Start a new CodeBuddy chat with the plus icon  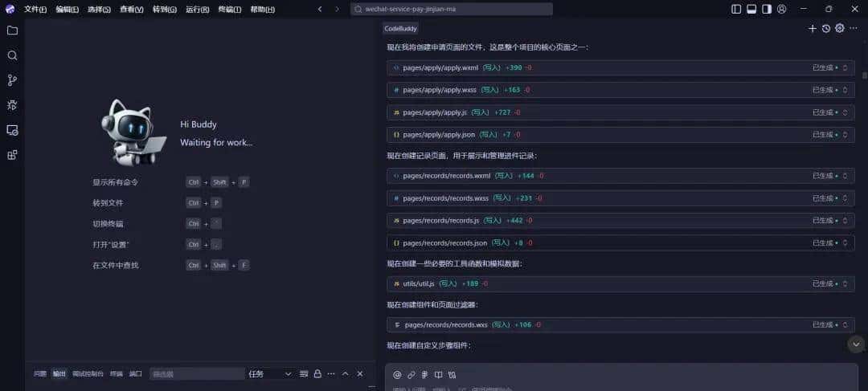point(812,29)
